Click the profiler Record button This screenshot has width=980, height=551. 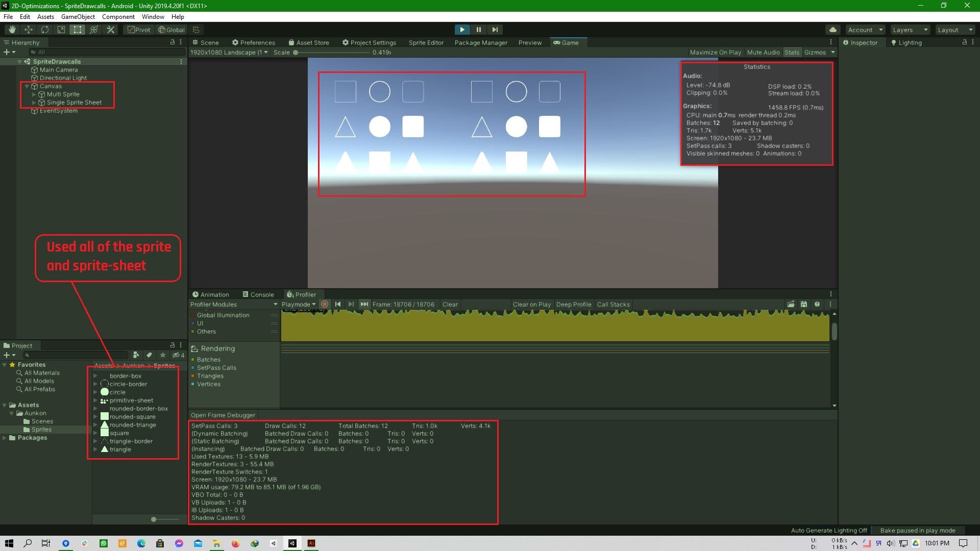coord(325,304)
